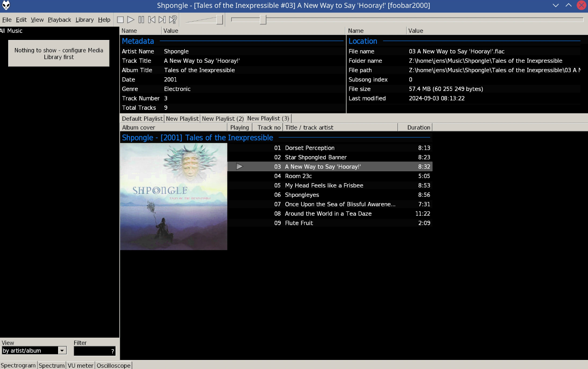Open the Edit menu
Viewport: 588px width, 369px height.
(x=21, y=20)
